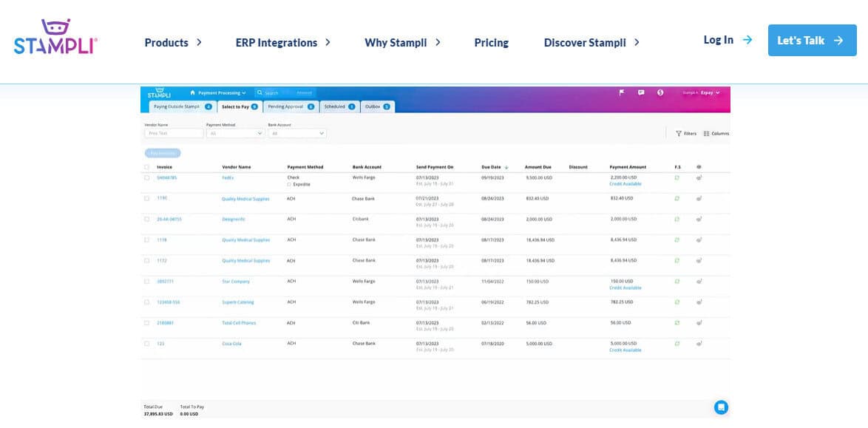Expand the Products nav menu

click(173, 43)
